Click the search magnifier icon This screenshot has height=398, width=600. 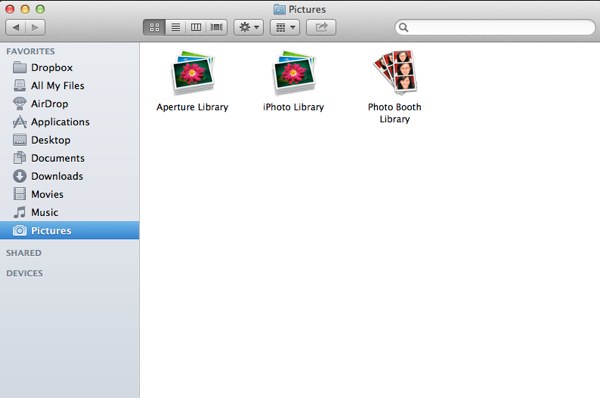(x=403, y=27)
